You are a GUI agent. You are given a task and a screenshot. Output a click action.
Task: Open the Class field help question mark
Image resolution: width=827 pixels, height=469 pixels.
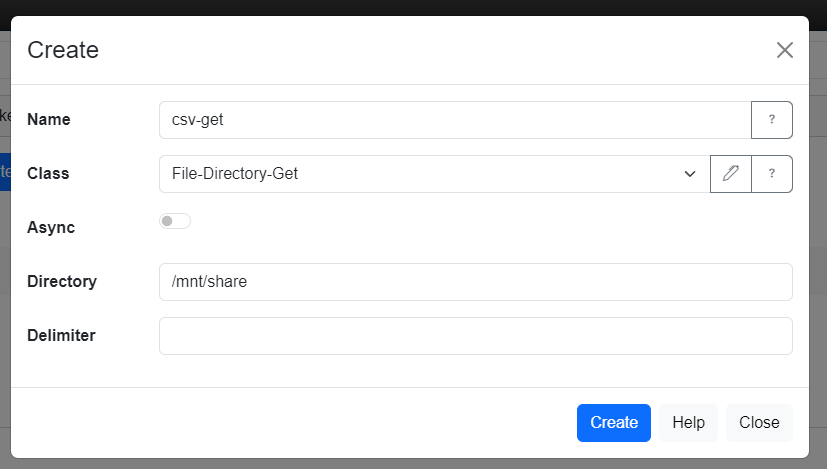(x=771, y=174)
